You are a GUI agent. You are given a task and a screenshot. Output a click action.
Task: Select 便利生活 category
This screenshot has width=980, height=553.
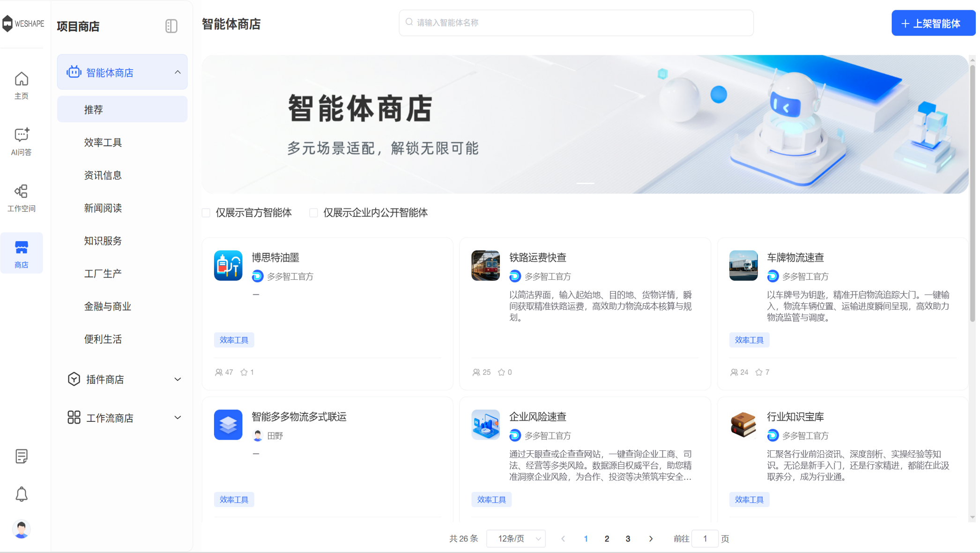tap(122, 339)
